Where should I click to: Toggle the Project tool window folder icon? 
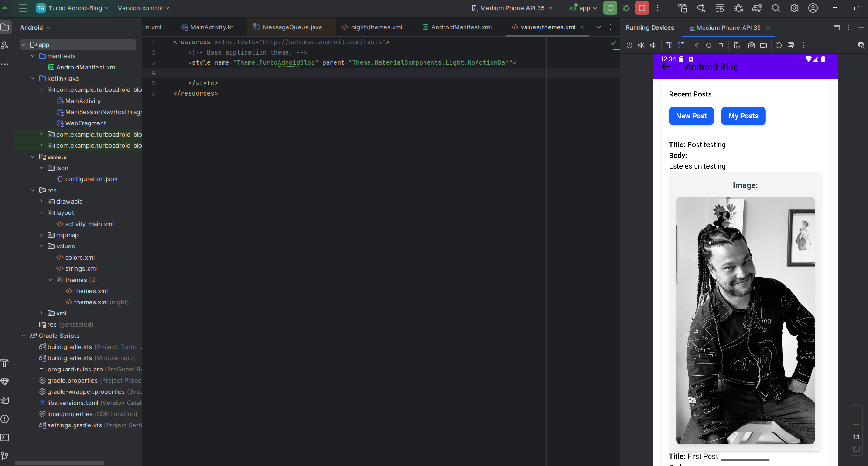[x=5, y=27]
